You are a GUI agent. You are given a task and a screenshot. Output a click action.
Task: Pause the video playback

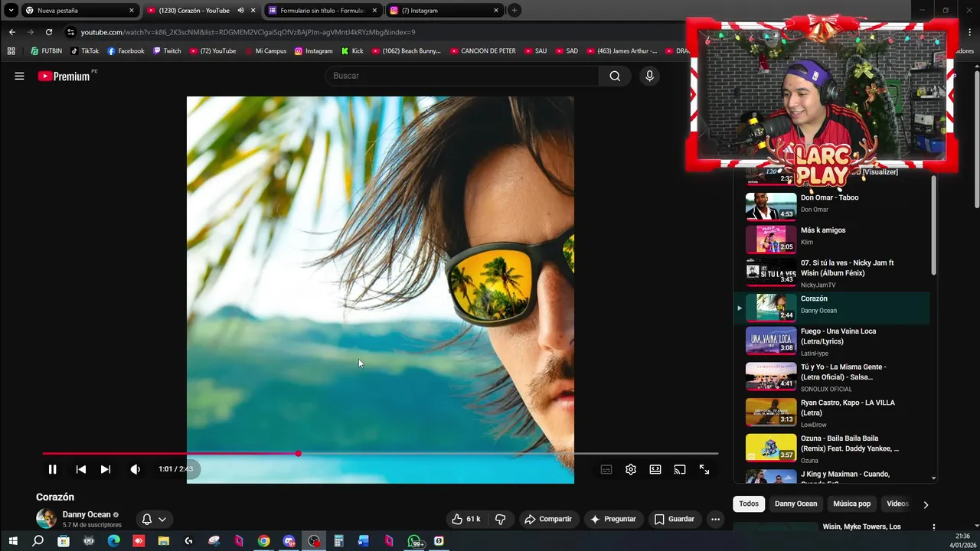[x=52, y=469]
